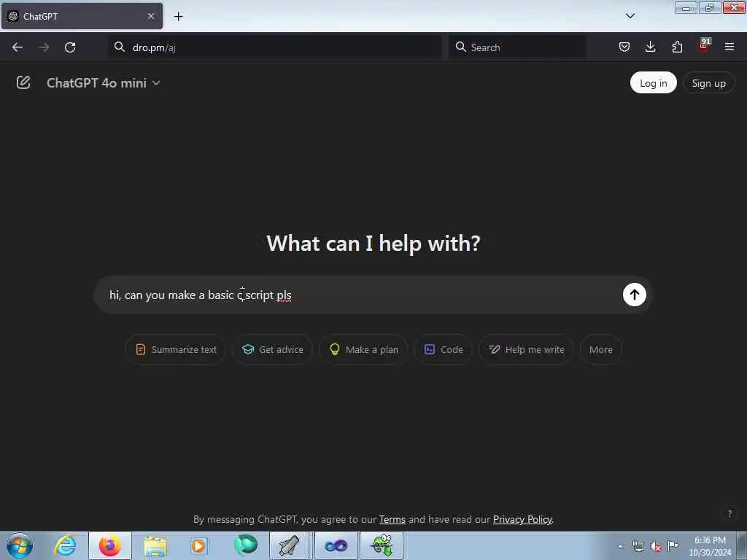The height and width of the screenshot is (560, 747).
Task: Open the network tray icon
Action: point(638,547)
